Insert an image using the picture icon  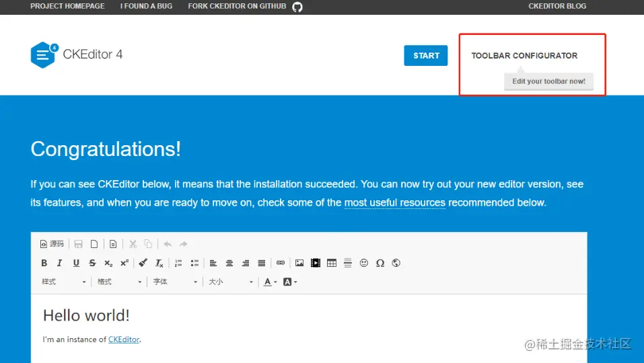coord(299,263)
